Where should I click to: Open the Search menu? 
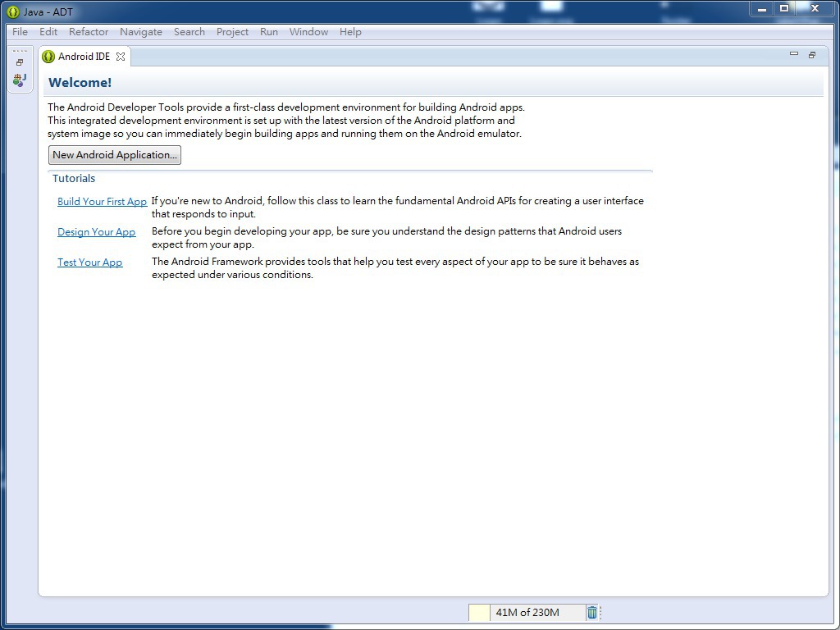189,32
